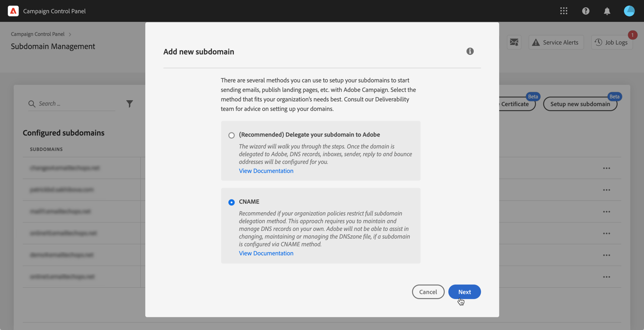Image resolution: width=644 pixels, height=330 pixels.
Task: Click the info icon in the dialog
Action: tap(470, 51)
